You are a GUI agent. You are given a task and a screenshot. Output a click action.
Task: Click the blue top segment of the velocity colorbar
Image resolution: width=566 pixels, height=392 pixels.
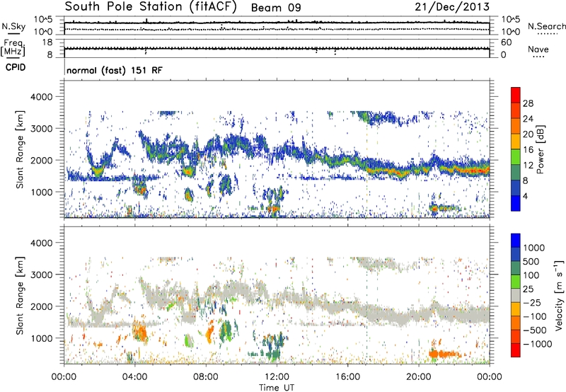click(516, 241)
